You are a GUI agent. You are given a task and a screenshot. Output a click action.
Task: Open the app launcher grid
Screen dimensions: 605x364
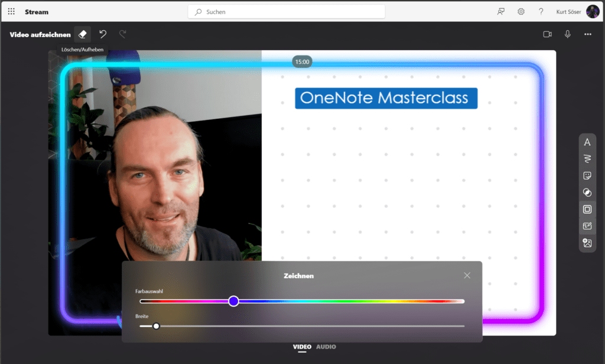pos(11,12)
